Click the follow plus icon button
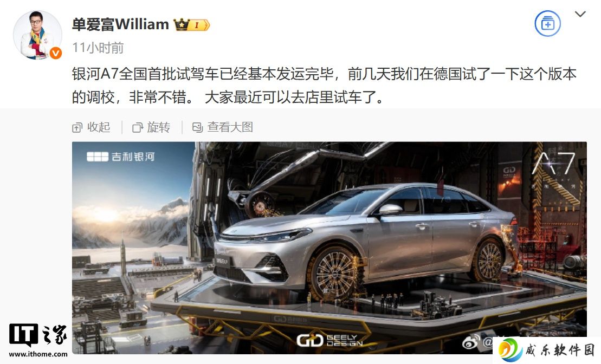Screen dimensions: 601x364 [547, 24]
